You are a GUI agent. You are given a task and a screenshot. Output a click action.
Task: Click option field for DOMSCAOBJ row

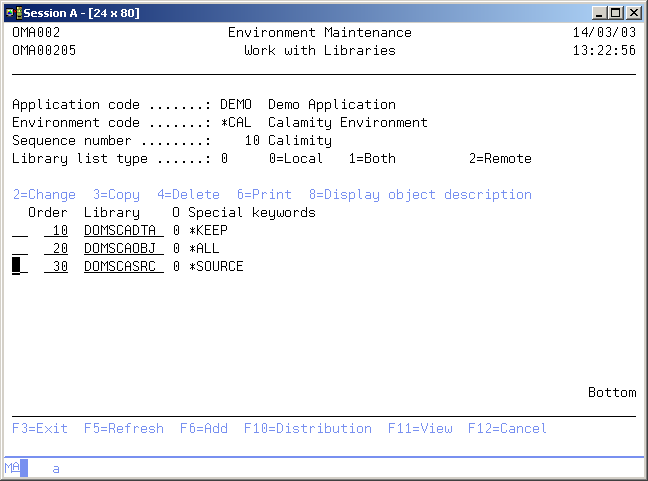[x=20, y=249]
